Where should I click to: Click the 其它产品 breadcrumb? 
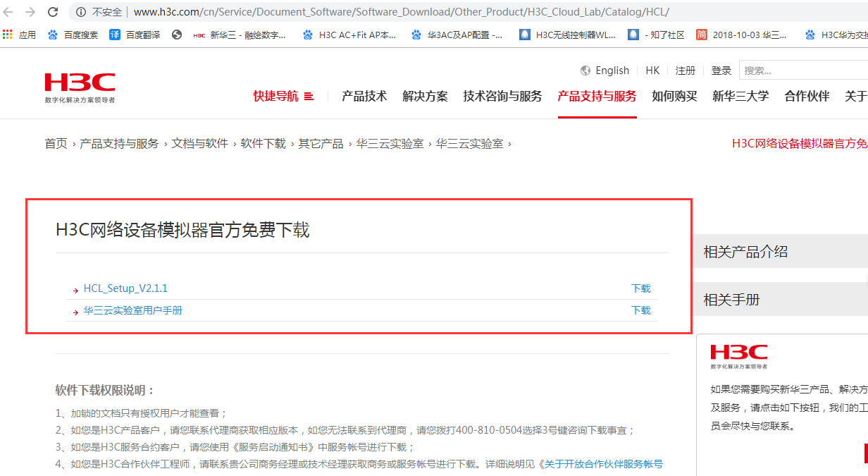click(321, 143)
